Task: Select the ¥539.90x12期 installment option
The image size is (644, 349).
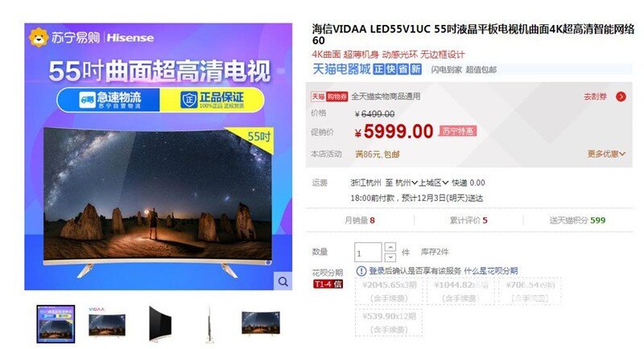Action: point(390,322)
